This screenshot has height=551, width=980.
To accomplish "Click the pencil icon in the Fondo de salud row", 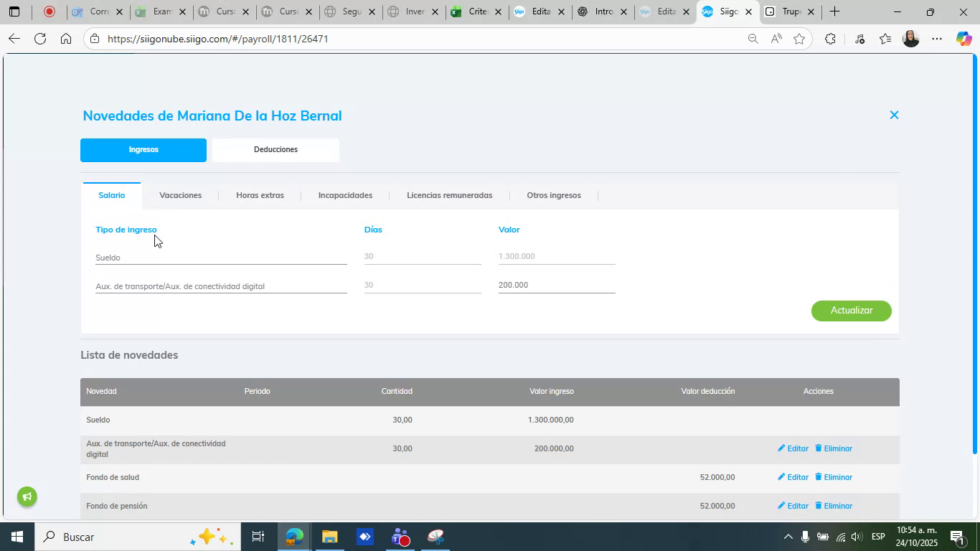I will (x=782, y=477).
